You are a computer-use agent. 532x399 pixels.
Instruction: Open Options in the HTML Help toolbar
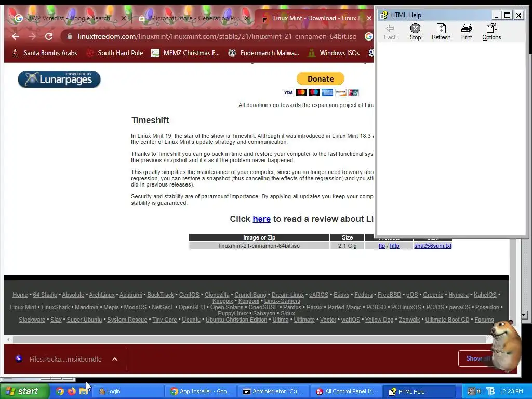[x=491, y=32]
